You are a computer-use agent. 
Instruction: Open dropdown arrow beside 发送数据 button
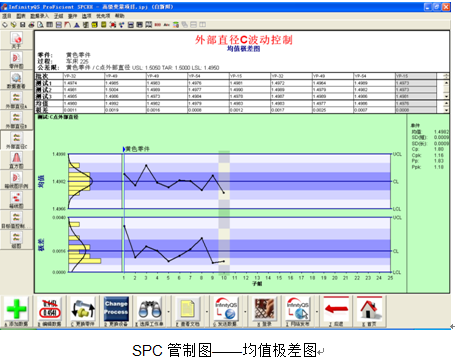pos(245,312)
